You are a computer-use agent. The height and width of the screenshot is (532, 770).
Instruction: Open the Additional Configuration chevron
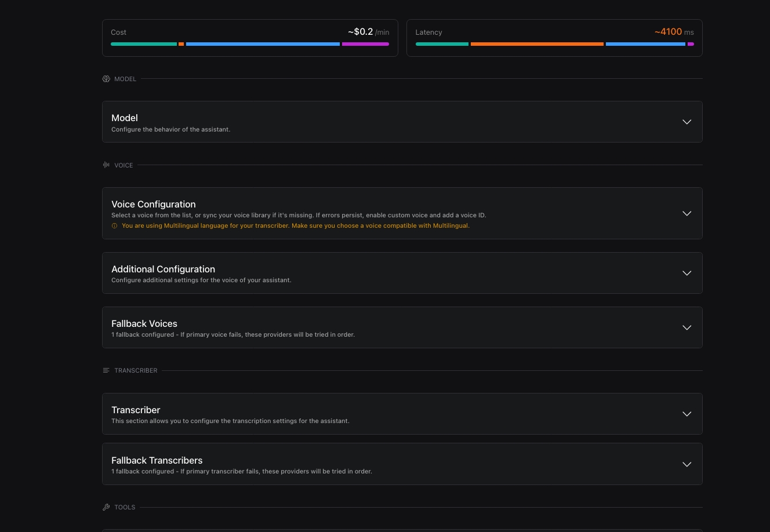click(687, 273)
